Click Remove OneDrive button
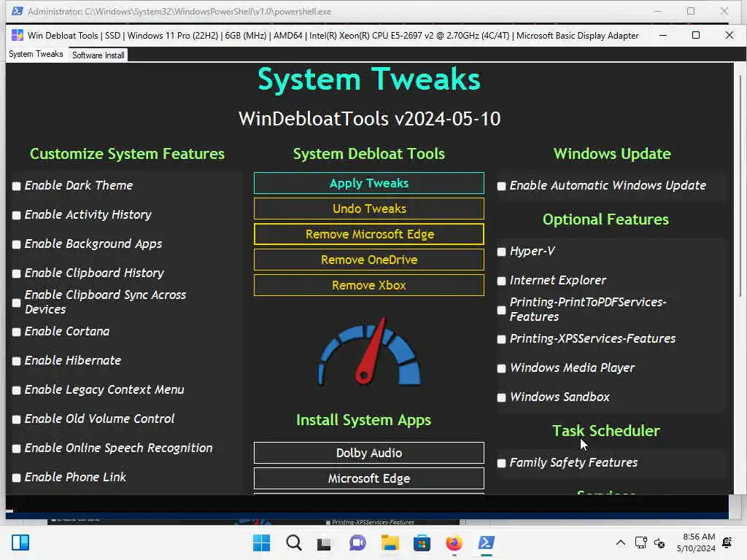Viewport: 747px width, 560px height. 368,260
